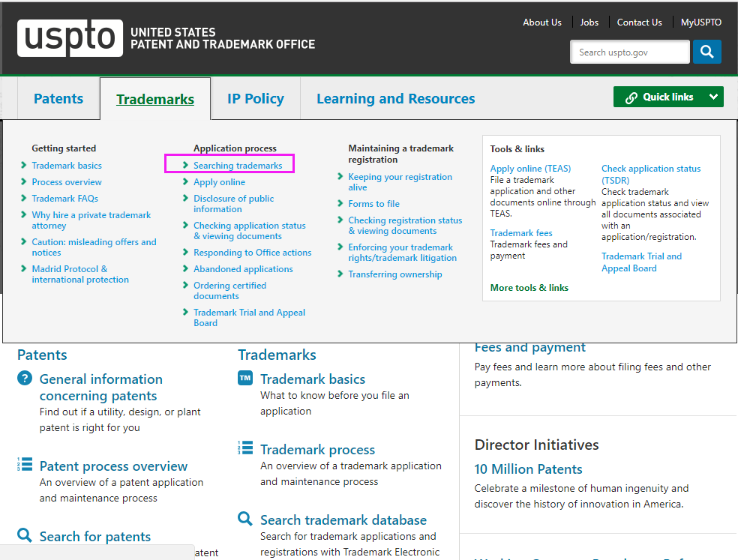This screenshot has height=560, width=738.
Task: Open Apply online (TEAS) tool link
Action: (x=530, y=169)
